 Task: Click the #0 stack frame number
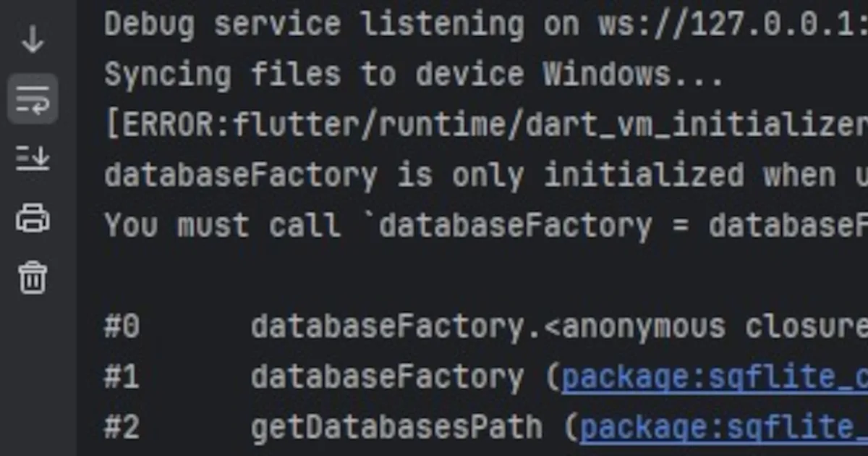(x=122, y=327)
